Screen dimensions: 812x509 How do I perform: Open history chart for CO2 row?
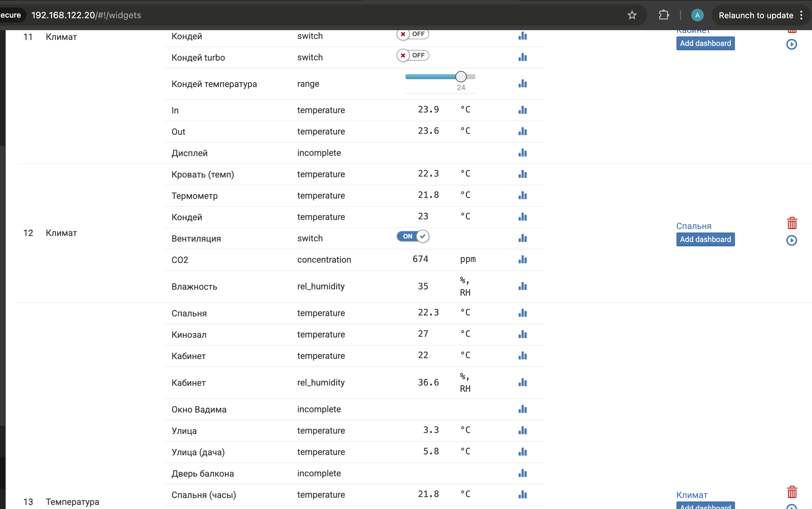(523, 260)
